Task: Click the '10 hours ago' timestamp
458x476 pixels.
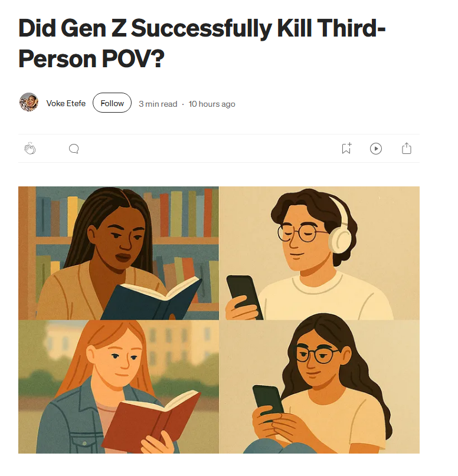Action: (x=212, y=104)
